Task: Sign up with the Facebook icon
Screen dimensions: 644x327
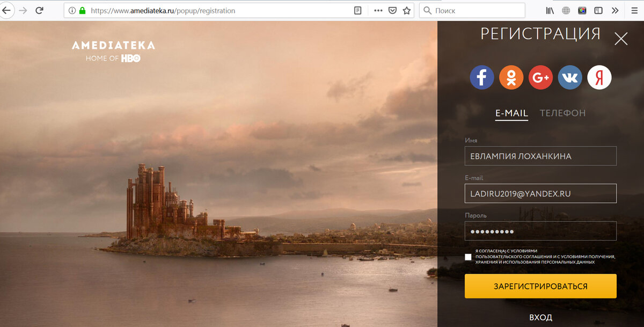Action: point(482,78)
